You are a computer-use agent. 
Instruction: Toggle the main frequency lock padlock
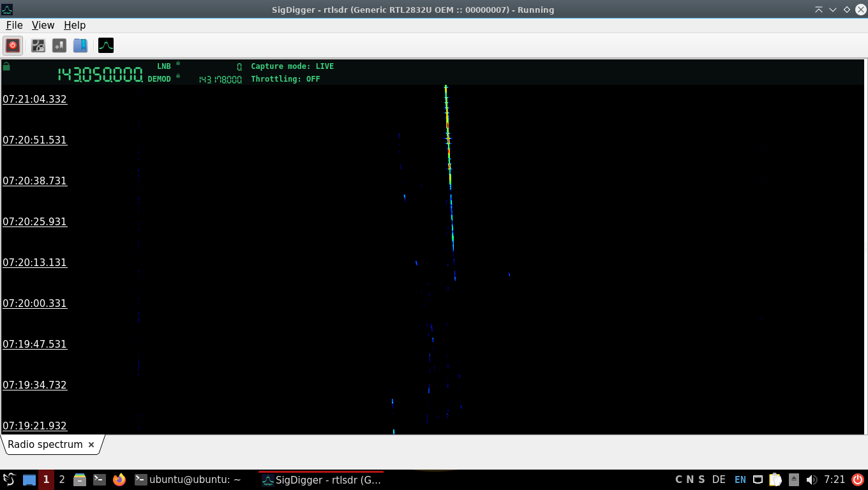tap(6, 66)
